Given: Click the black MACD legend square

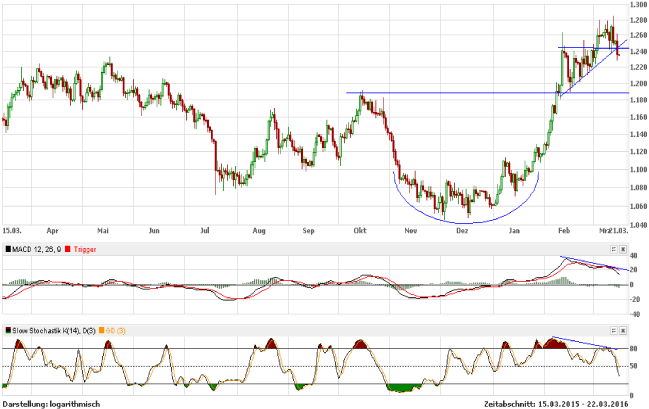Looking at the screenshot, I should pyautogui.click(x=9, y=247).
